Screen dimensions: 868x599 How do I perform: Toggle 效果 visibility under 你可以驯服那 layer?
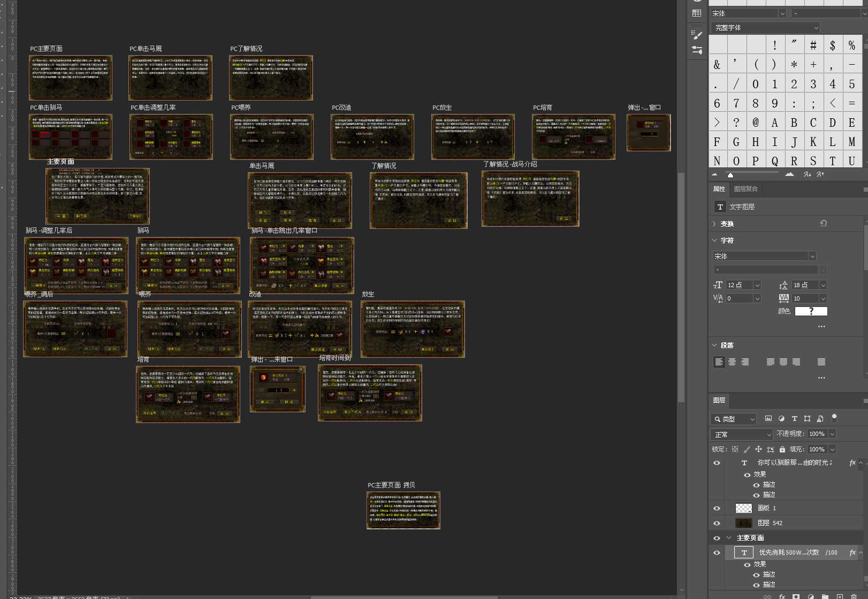pyautogui.click(x=747, y=474)
